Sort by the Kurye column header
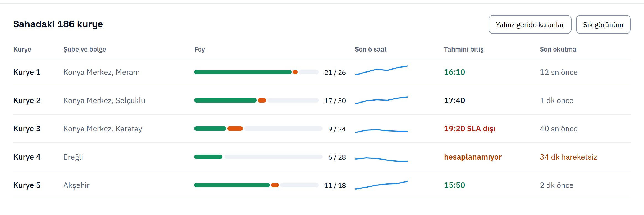 point(22,49)
